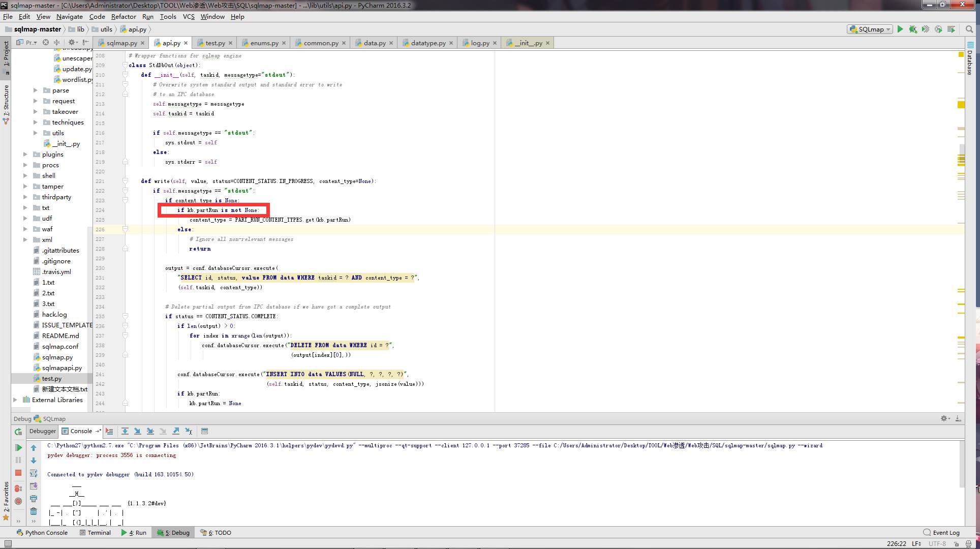
Task: Hide the Project tool window icon
Action: (86, 43)
